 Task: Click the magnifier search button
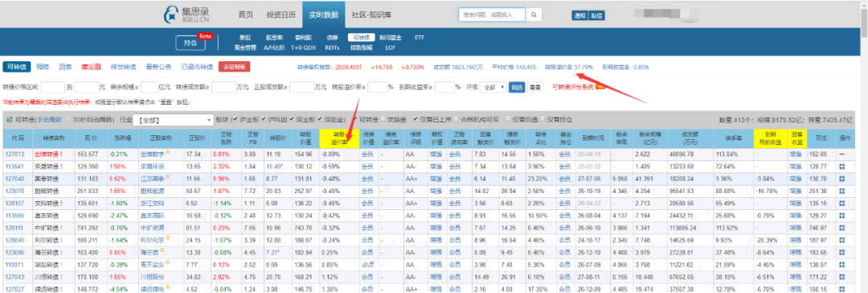click(534, 15)
